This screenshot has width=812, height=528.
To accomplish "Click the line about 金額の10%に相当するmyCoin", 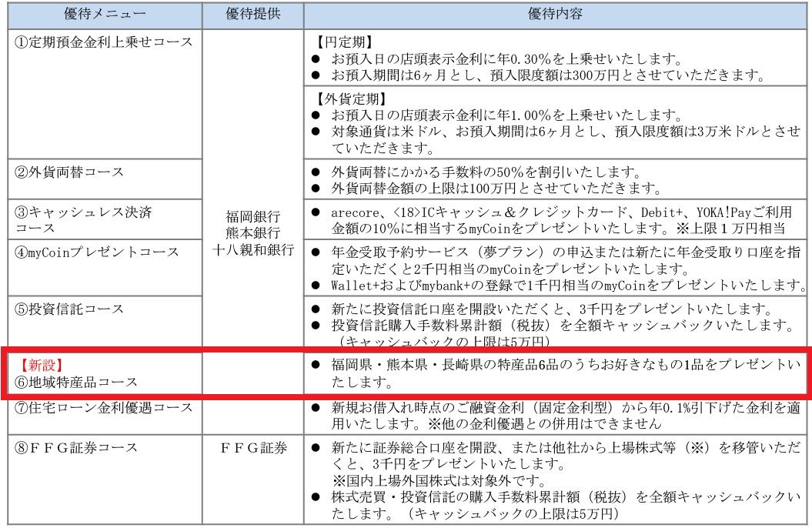I will pos(559,229).
